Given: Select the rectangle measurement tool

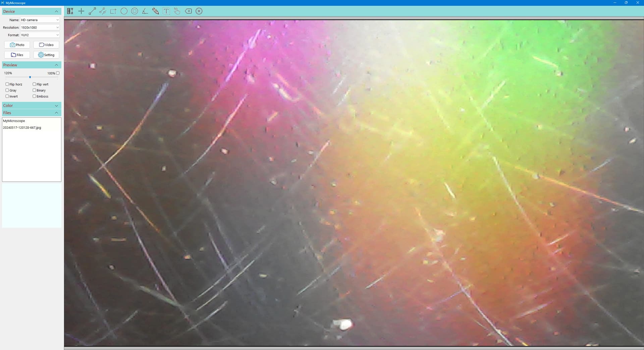Looking at the screenshot, I should tap(113, 11).
